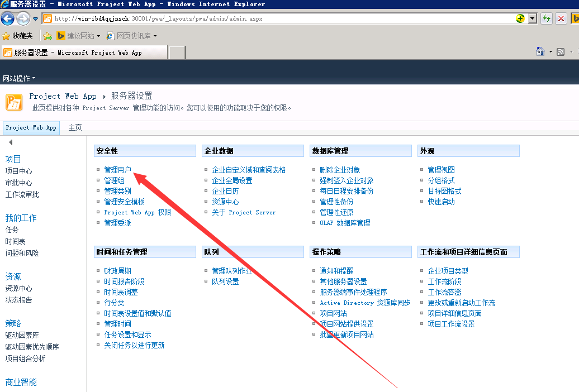
Task: Click the Project Web App breadcrumb link
Action: [63, 96]
